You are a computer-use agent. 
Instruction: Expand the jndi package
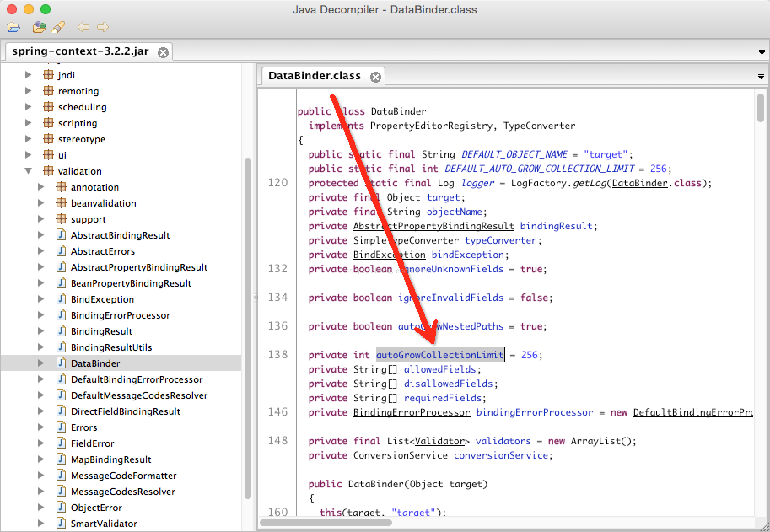(28, 75)
